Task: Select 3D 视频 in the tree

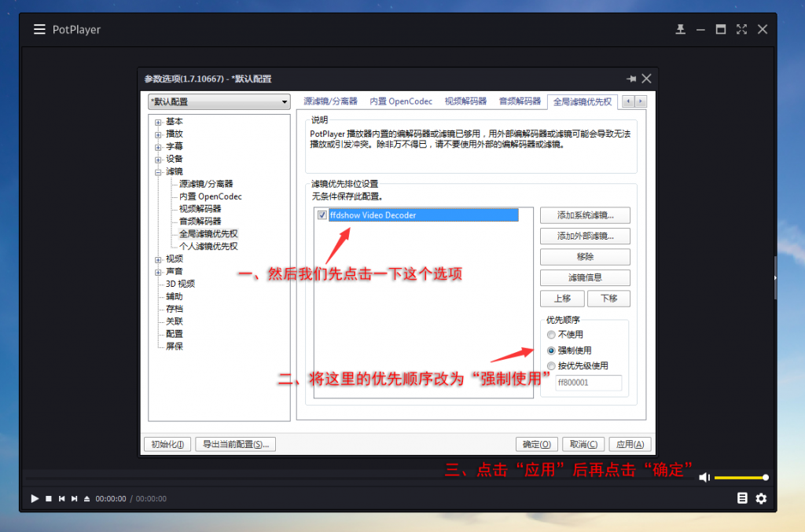Action: [x=180, y=284]
